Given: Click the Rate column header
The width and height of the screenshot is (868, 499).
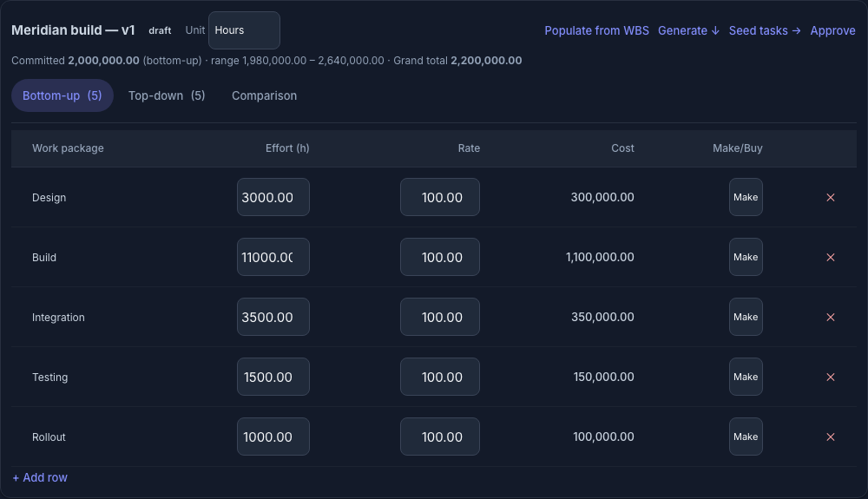Looking at the screenshot, I should (469, 148).
